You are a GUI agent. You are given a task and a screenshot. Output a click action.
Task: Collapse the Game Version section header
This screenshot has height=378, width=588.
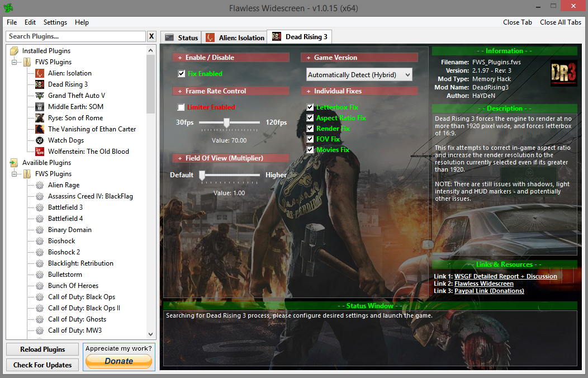[359, 58]
